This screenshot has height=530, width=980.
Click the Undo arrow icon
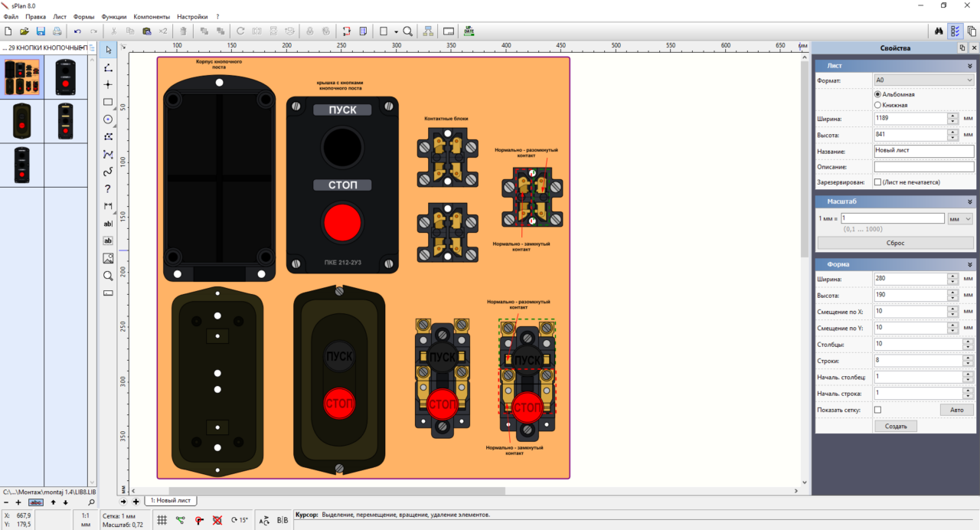click(x=77, y=31)
